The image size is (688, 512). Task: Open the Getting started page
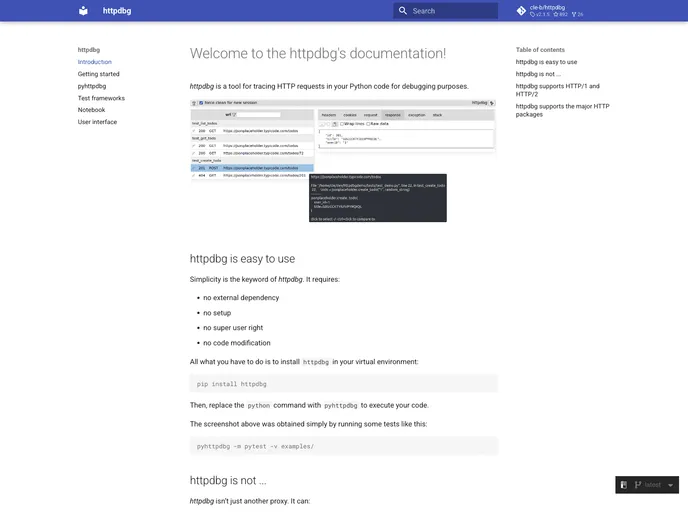point(98,74)
